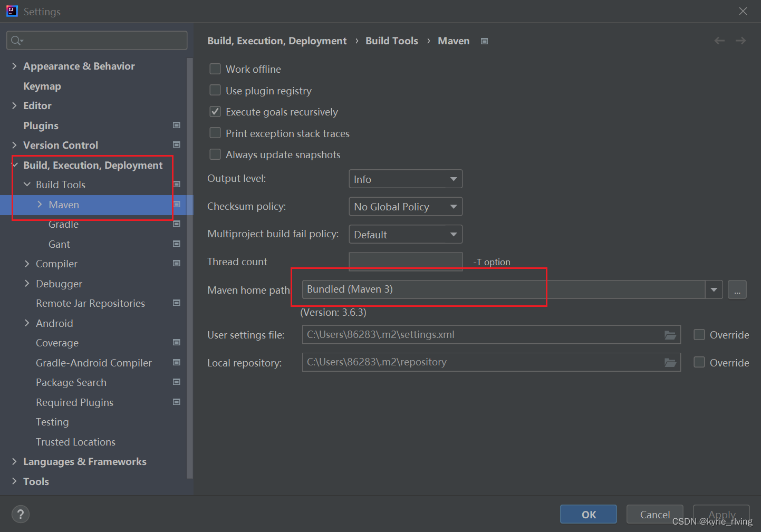Click the OK button
The height and width of the screenshot is (532, 761).
pos(588,514)
